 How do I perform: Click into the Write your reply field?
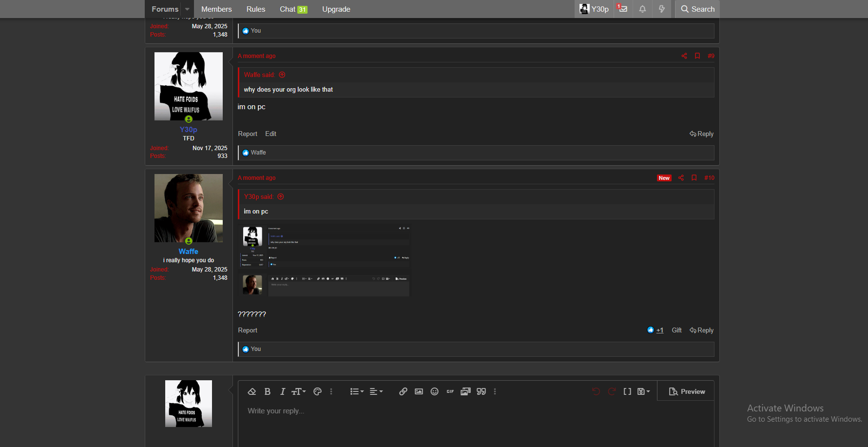coord(476,424)
